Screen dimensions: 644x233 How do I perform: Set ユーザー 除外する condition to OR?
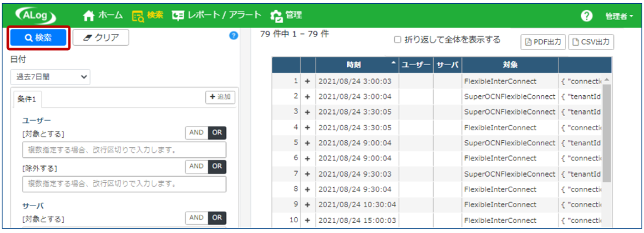tap(217, 166)
